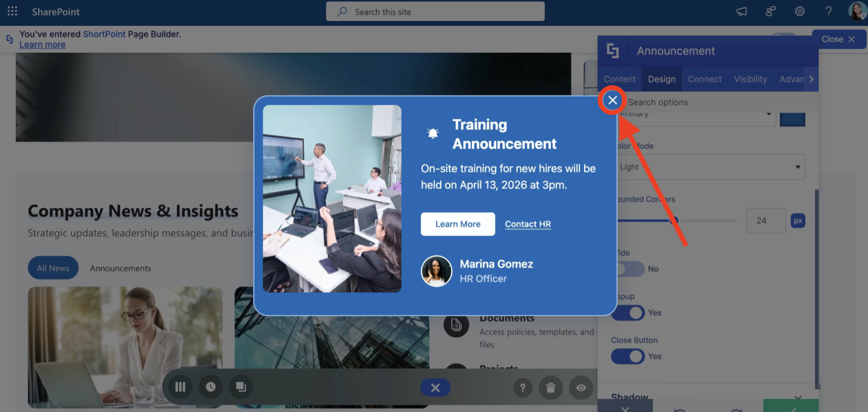868x412 pixels.
Task: Open the ShortPoint link
Action: pos(104,34)
